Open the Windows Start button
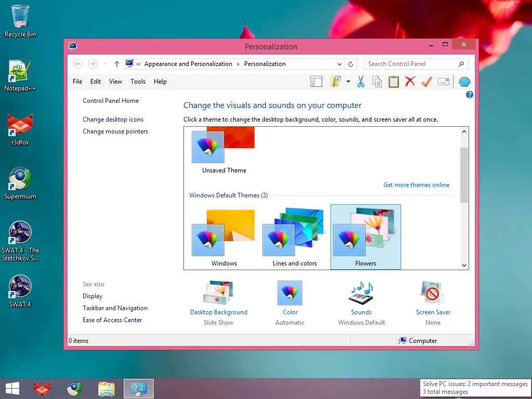Image resolution: width=532 pixels, height=399 pixels. click(12, 389)
